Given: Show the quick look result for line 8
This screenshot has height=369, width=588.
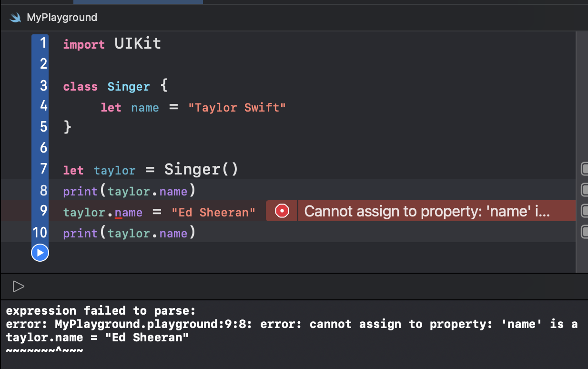Looking at the screenshot, I should coord(585,190).
